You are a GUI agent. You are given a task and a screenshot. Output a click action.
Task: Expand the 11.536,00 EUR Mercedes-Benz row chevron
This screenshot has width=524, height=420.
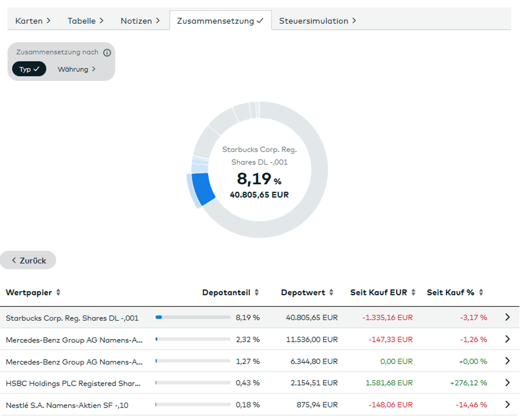click(507, 339)
